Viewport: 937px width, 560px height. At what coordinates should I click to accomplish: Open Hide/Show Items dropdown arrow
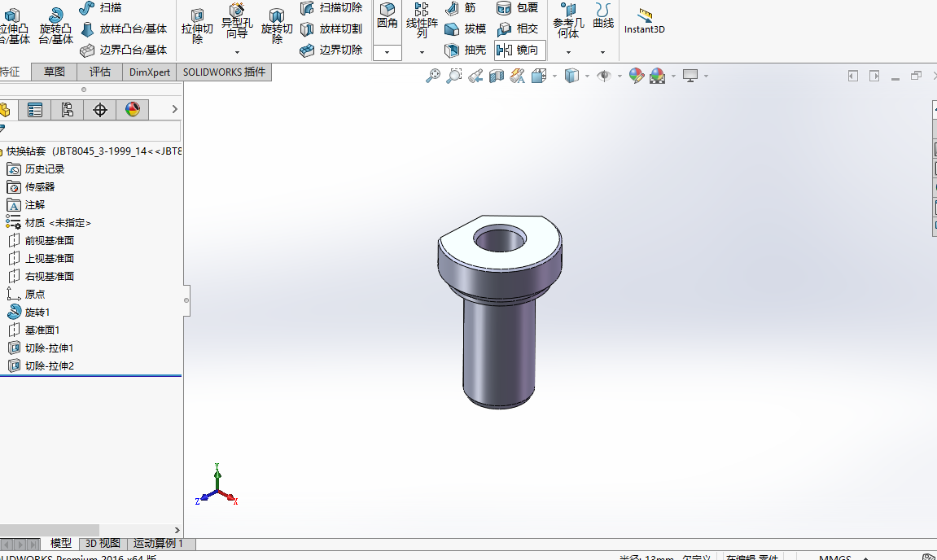620,76
